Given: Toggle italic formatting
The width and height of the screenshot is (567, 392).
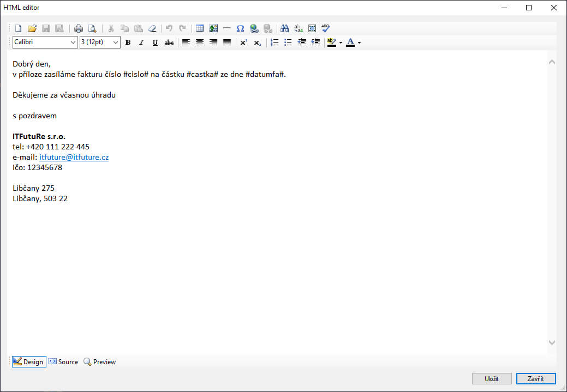Looking at the screenshot, I should click(x=141, y=43).
